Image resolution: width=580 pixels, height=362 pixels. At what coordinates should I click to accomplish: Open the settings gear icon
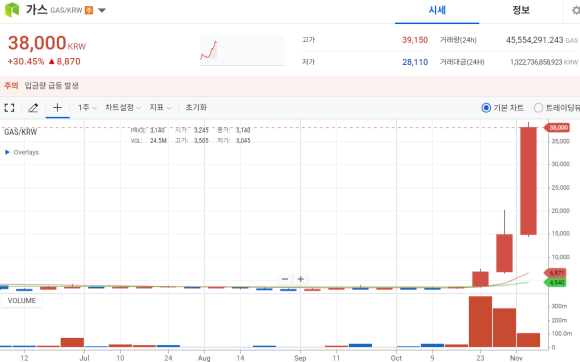coord(576,10)
